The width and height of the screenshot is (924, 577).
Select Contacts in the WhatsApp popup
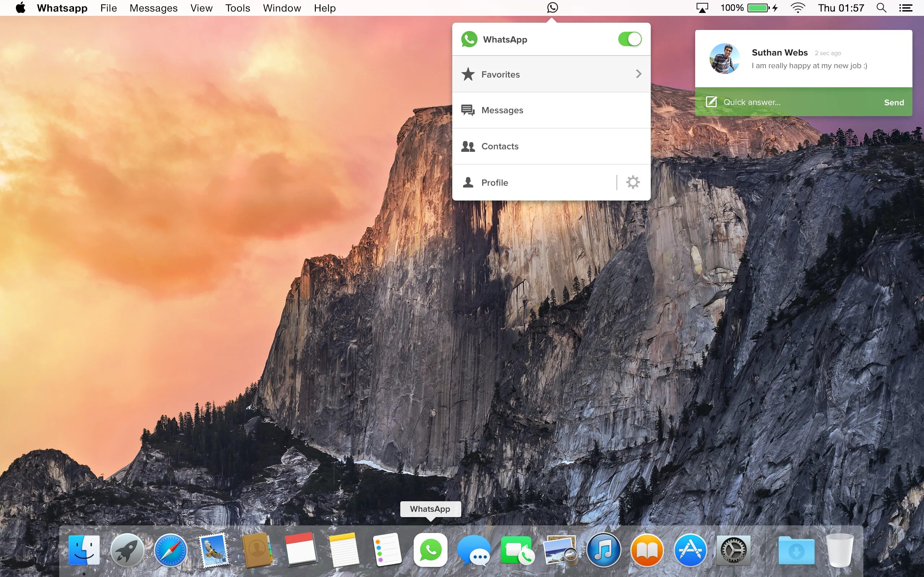500,146
